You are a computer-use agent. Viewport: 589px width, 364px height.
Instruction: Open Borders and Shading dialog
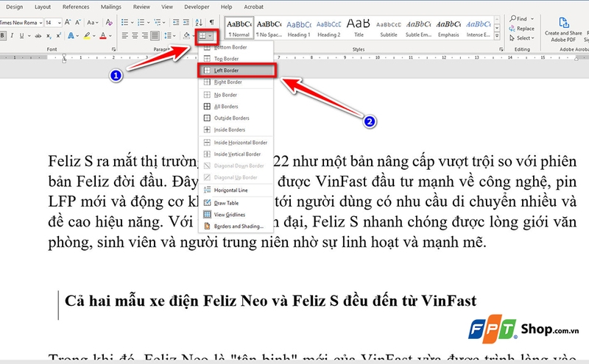point(236,226)
